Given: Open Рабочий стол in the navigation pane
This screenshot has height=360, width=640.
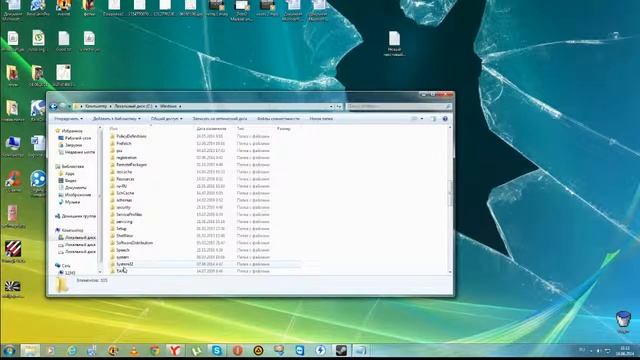Looking at the screenshot, I should pos(78,138).
